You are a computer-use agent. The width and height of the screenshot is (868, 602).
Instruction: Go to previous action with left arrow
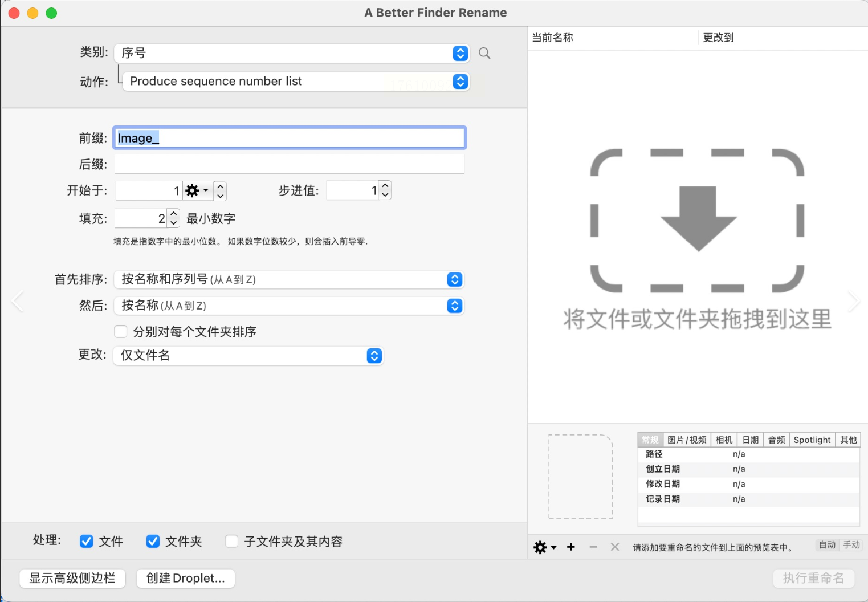point(18,301)
